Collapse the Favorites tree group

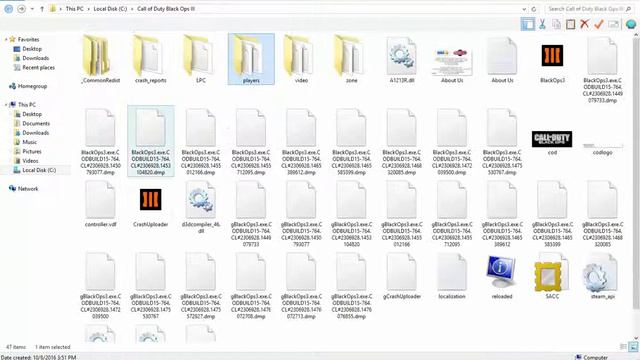click(x=6, y=40)
